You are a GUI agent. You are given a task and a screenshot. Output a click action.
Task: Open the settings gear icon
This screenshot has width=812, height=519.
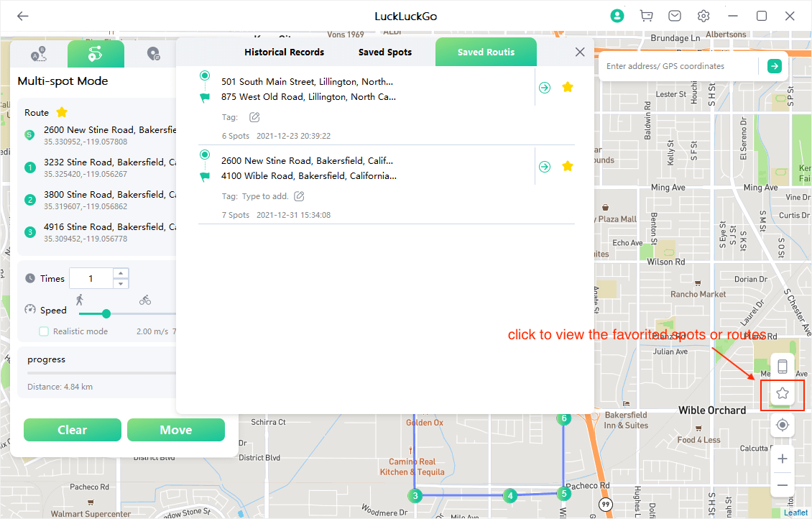pos(703,16)
